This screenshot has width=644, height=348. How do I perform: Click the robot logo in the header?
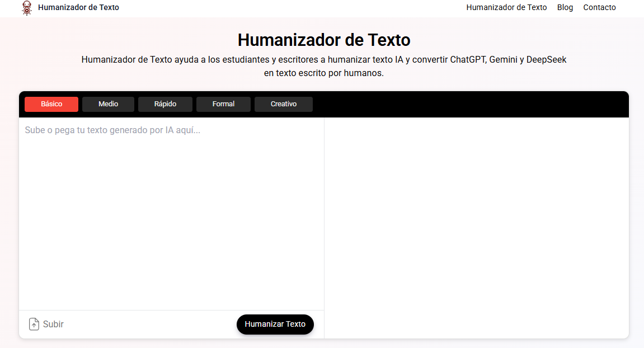26,8
